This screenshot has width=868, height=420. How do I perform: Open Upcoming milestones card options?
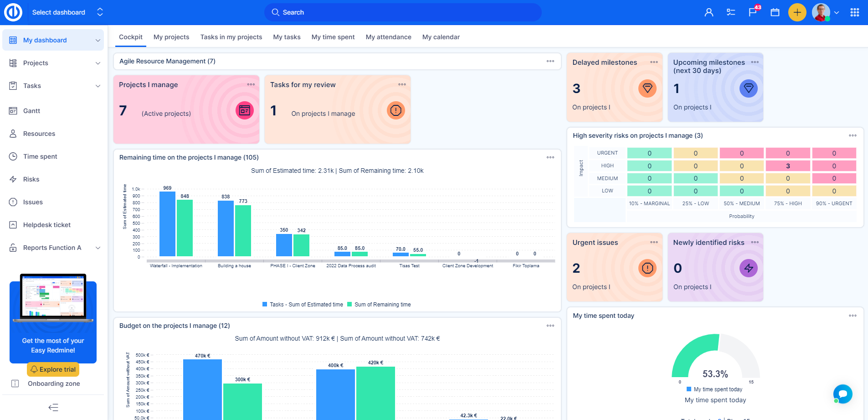click(755, 62)
